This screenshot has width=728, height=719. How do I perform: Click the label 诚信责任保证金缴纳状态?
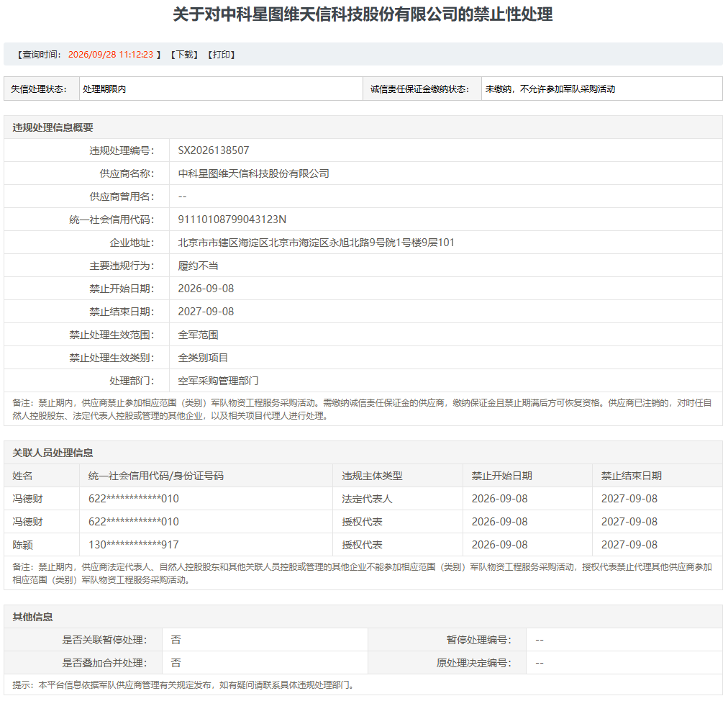pos(419,89)
